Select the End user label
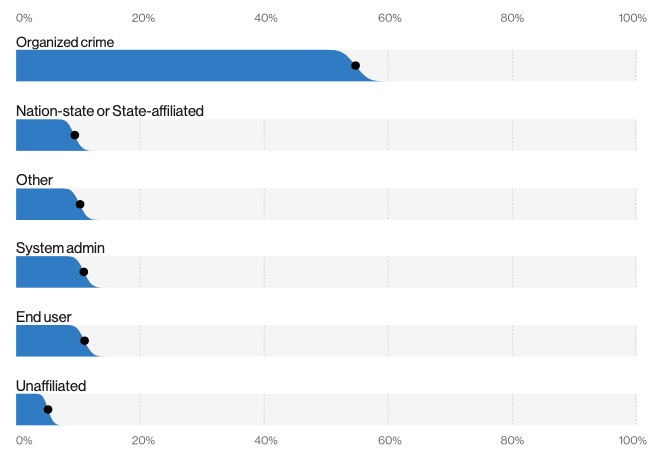 [43, 316]
